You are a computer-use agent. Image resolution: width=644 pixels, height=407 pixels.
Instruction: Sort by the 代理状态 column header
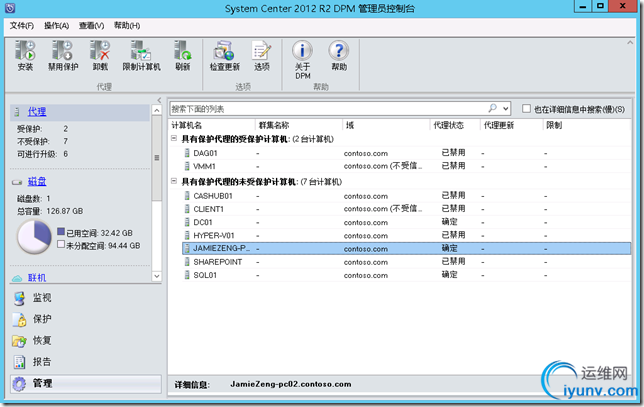pyautogui.click(x=455, y=125)
